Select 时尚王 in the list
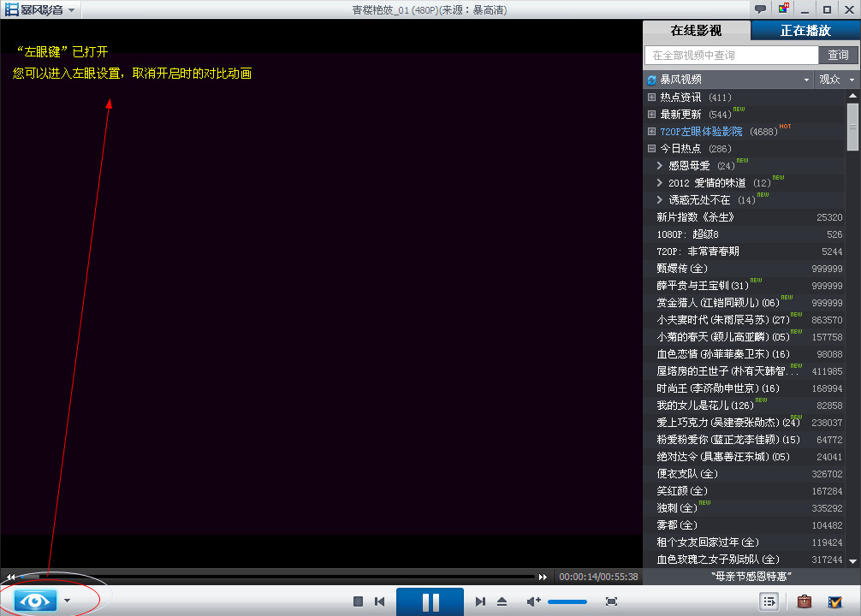Image resolution: width=861 pixels, height=616 pixels. coord(745,388)
